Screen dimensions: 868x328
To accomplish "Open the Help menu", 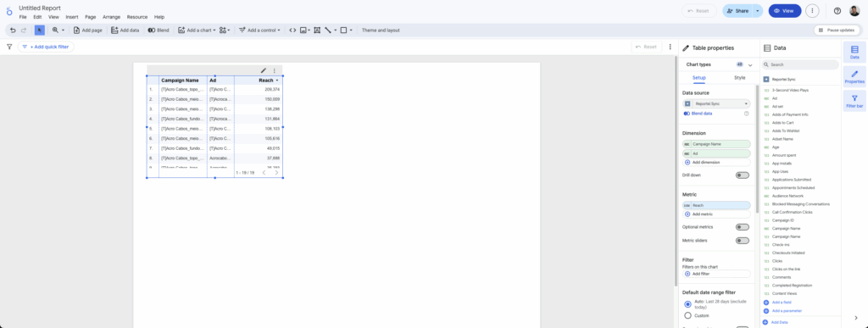I will coord(159,17).
